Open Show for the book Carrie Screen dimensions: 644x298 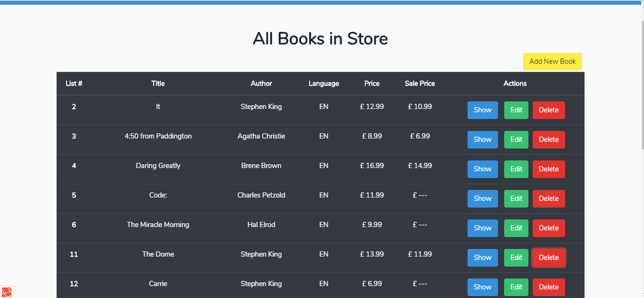pos(482,287)
